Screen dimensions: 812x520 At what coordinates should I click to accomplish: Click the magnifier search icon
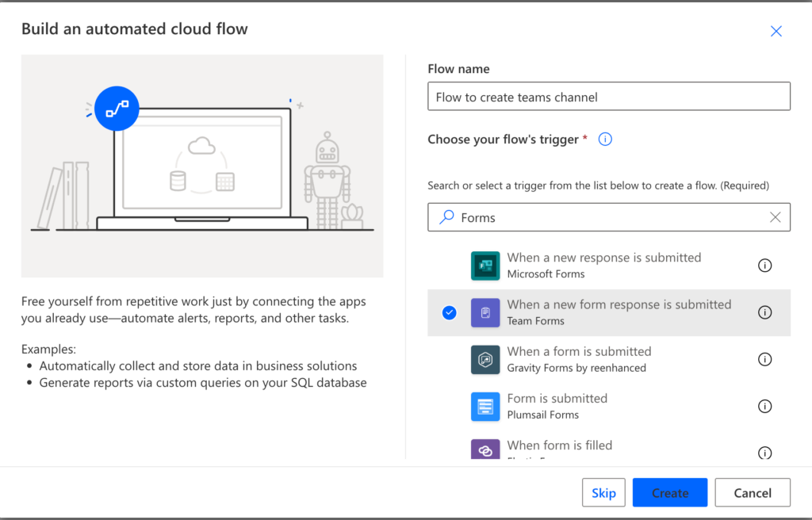click(446, 217)
